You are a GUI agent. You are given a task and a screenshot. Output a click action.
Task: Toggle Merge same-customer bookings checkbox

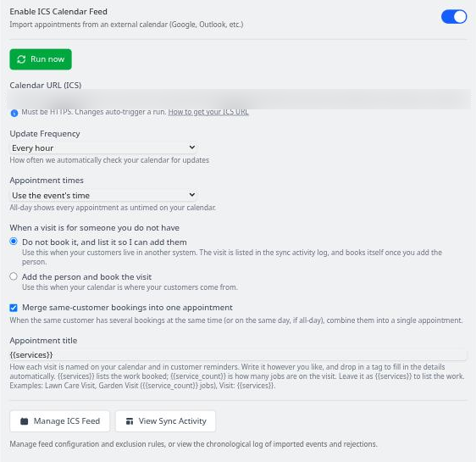(x=14, y=308)
